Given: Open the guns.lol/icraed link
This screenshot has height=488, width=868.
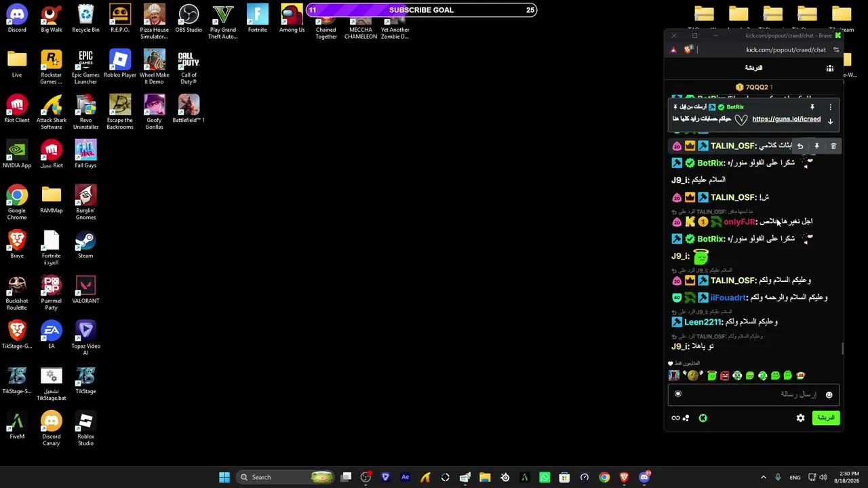Looking at the screenshot, I should [786, 119].
